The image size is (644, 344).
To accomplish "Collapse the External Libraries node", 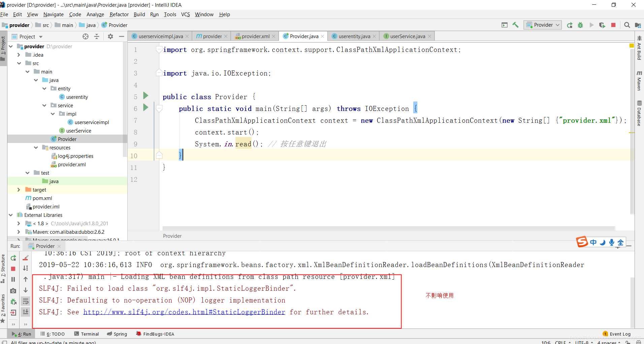I will tap(11, 215).
